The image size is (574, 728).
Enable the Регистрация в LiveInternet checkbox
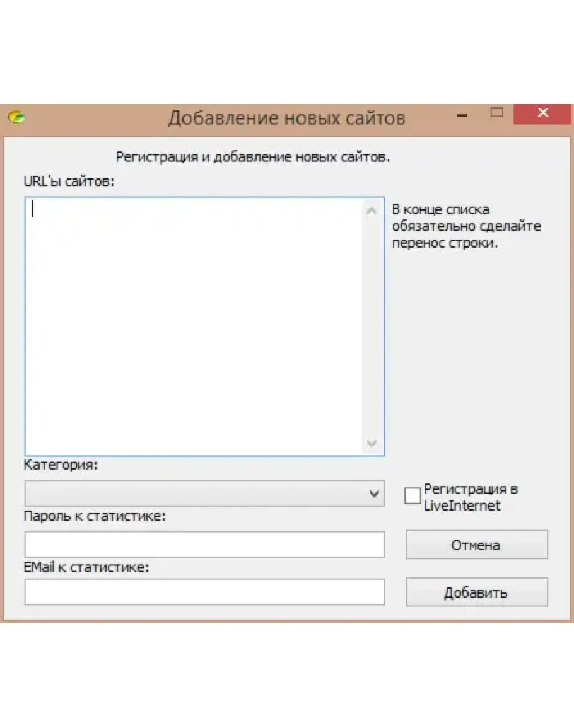click(x=413, y=496)
